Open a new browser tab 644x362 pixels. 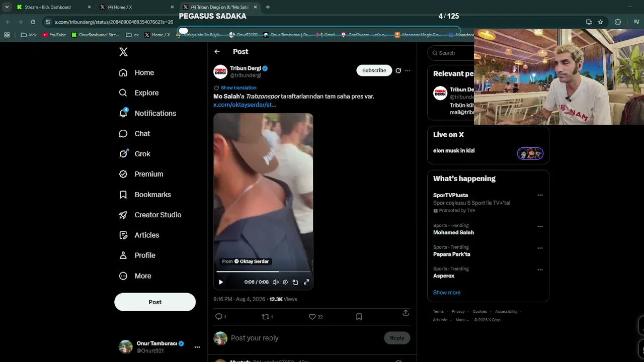tap(268, 7)
